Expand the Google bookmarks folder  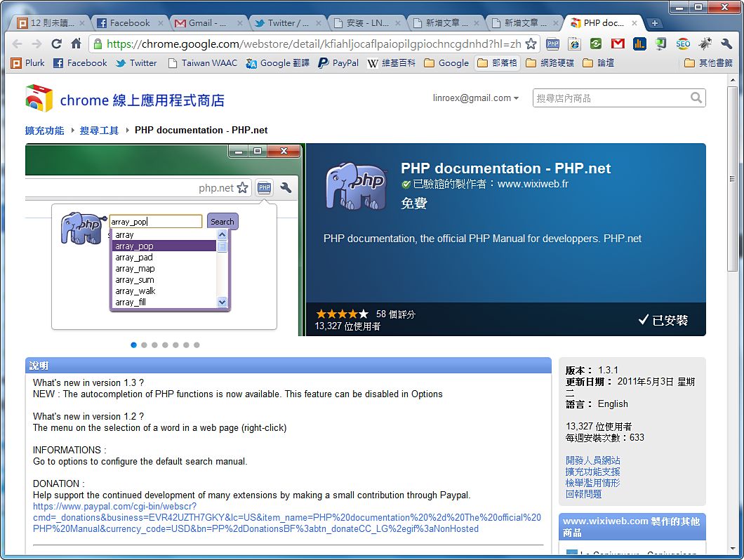(x=446, y=62)
